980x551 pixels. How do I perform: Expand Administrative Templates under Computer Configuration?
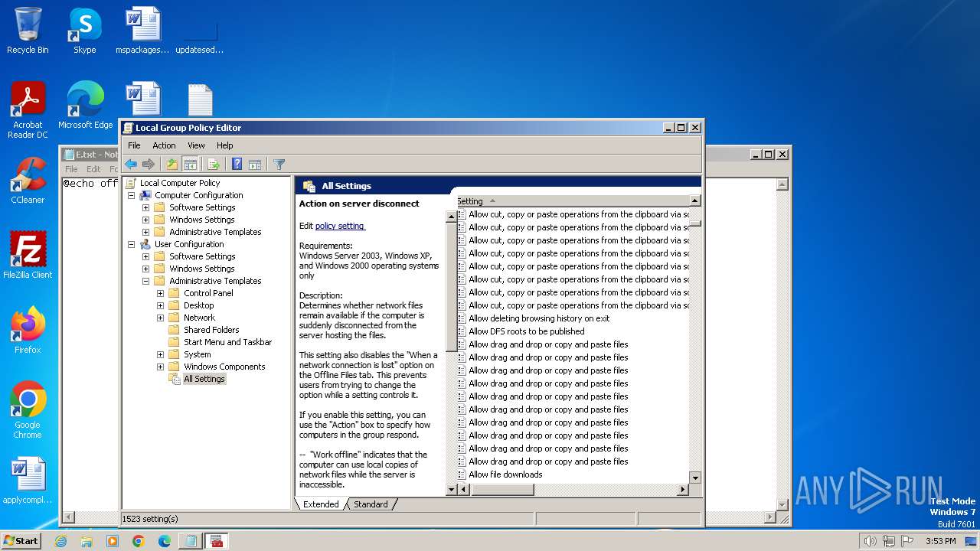pos(145,232)
